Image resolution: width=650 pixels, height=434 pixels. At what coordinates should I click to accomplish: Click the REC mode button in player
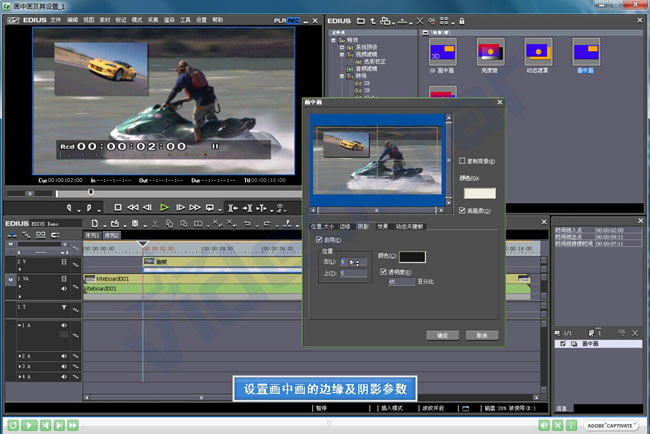click(x=293, y=21)
